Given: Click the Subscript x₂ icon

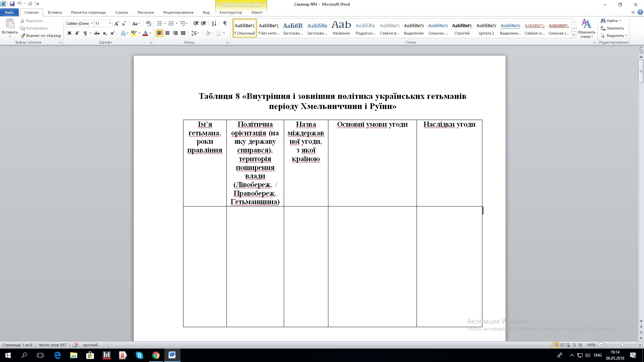Looking at the screenshot, I should (x=105, y=33).
